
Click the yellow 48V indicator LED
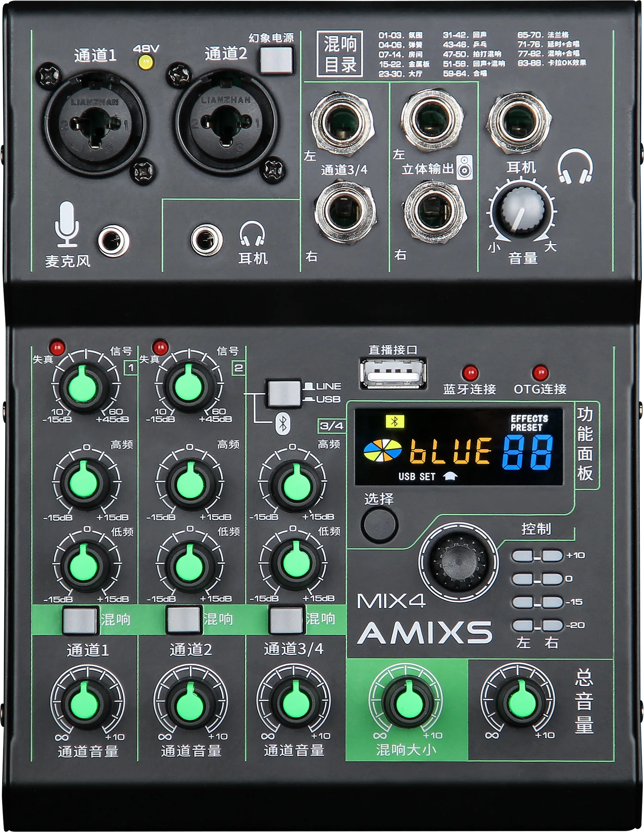(x=146, y=61)
